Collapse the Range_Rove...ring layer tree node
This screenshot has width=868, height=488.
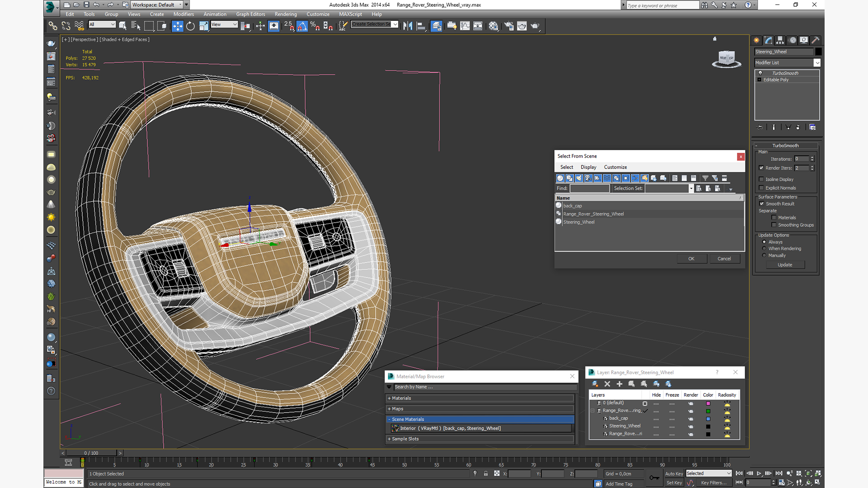pos(593,411)
